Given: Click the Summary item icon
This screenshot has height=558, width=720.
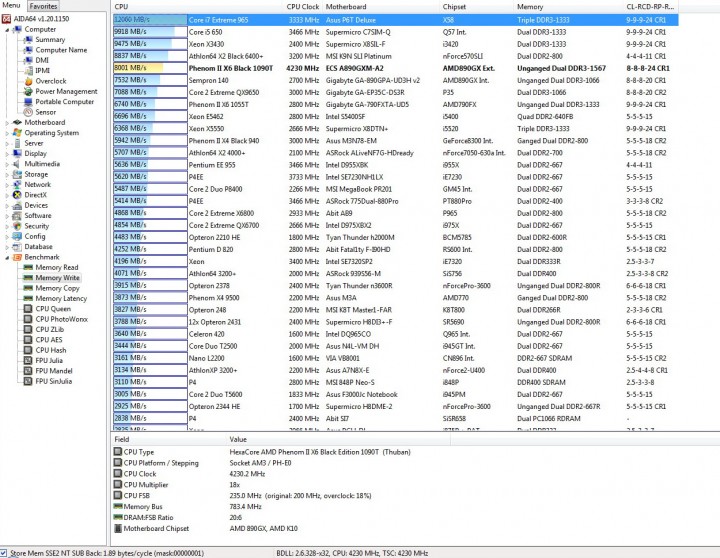Looking at the screenshot, I should click(28, 39).
